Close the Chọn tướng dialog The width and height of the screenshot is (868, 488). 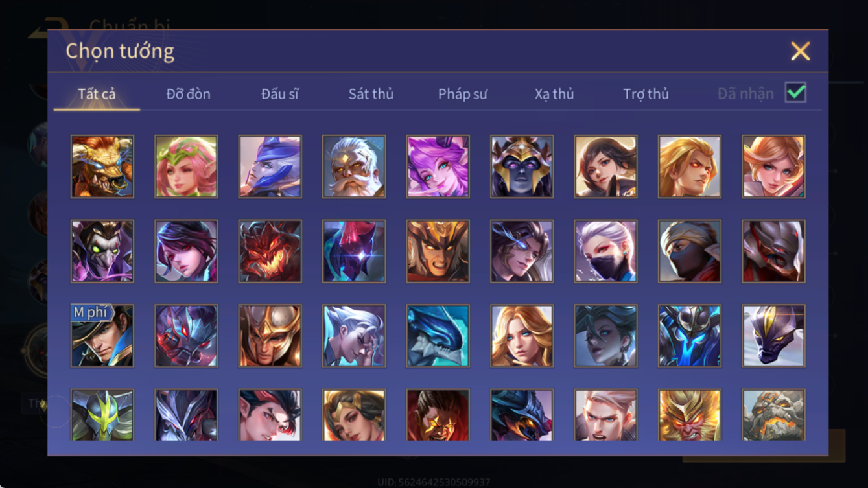tap(800, 51)
